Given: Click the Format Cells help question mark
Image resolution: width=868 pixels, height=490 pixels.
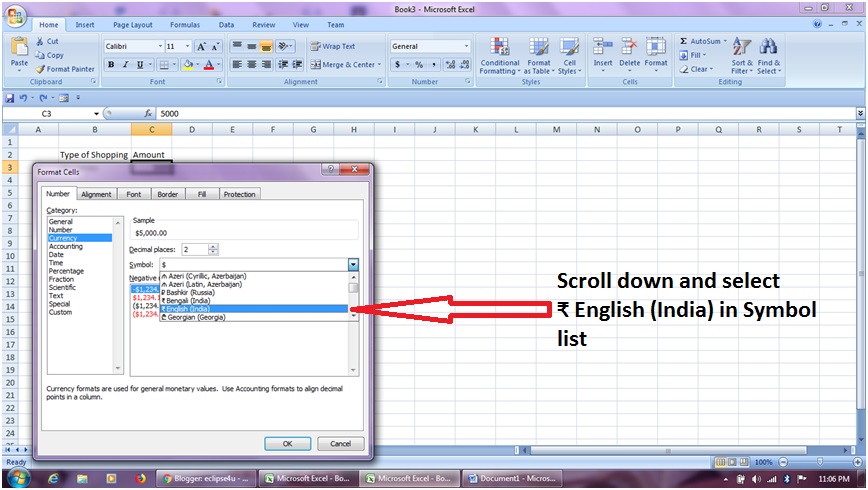Looking at the screenshot, I should point(330,169).
